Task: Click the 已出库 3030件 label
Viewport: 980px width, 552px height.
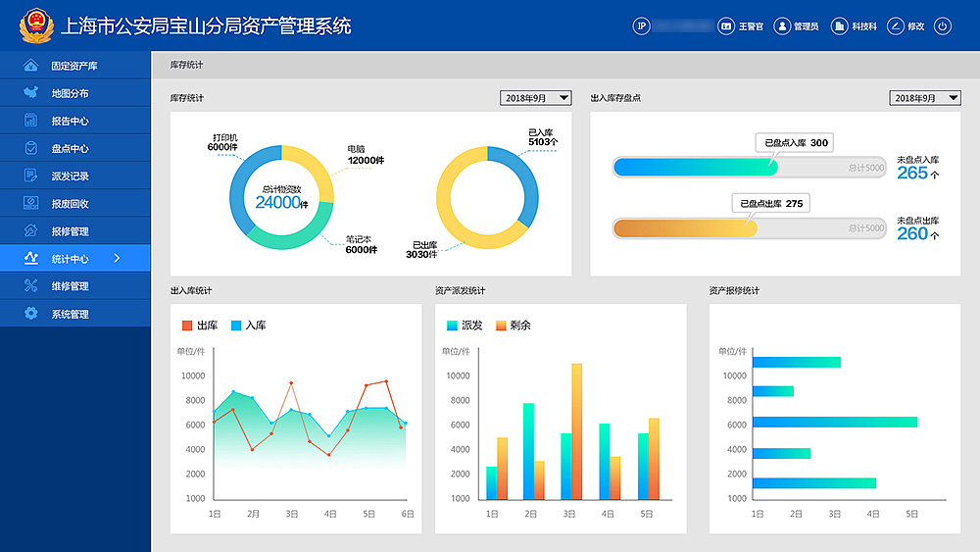Action: (x=421, y=249)
